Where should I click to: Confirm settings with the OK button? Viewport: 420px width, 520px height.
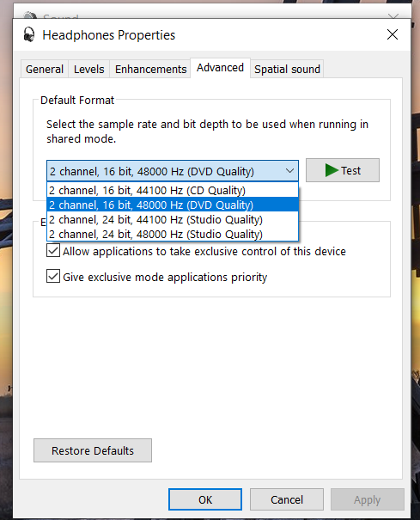click(205, 499)
